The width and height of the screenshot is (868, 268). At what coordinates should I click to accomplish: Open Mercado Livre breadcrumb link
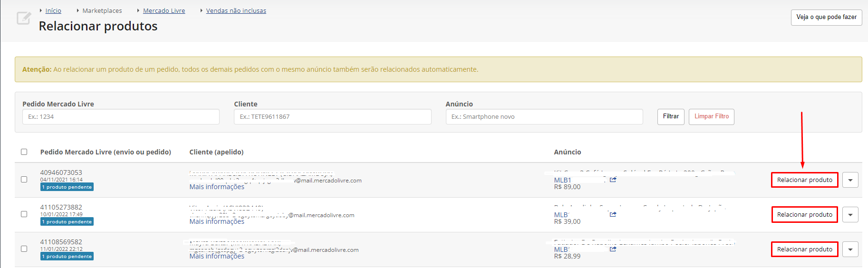(164, 10)
